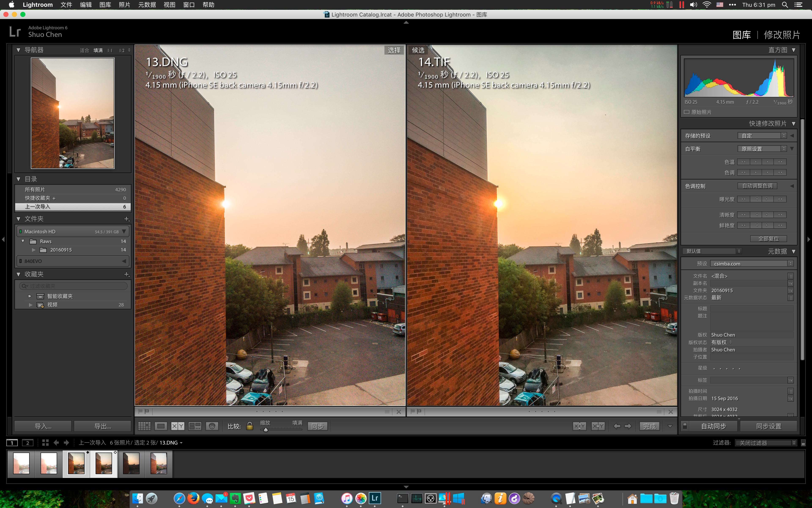
Task: Open the 编辑 menu
Action: tap(86, 5)
